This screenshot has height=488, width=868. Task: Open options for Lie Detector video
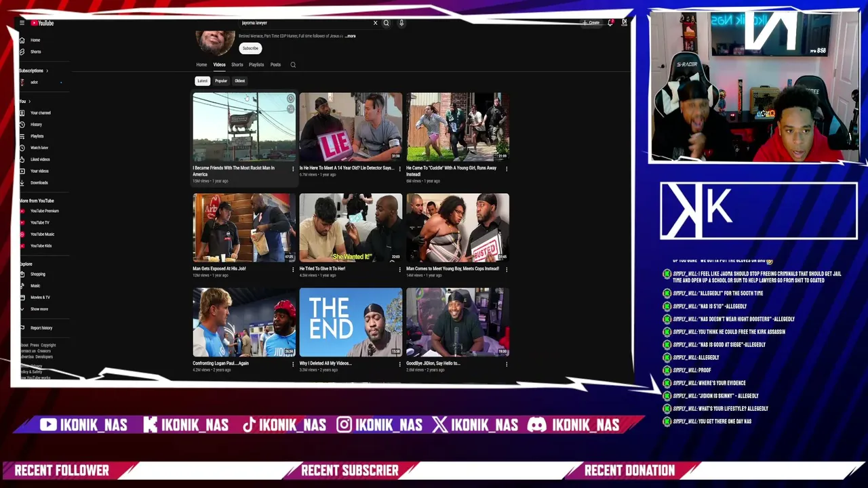[399, 169]
